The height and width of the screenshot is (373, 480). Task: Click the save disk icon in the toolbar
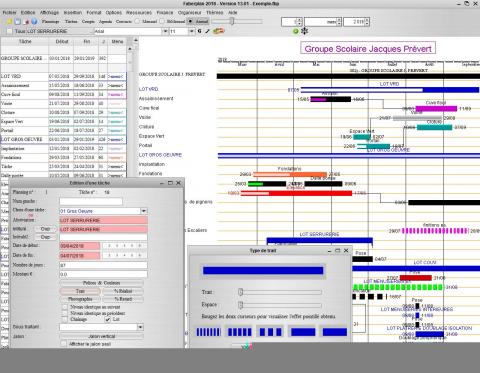tap(18, 21)
